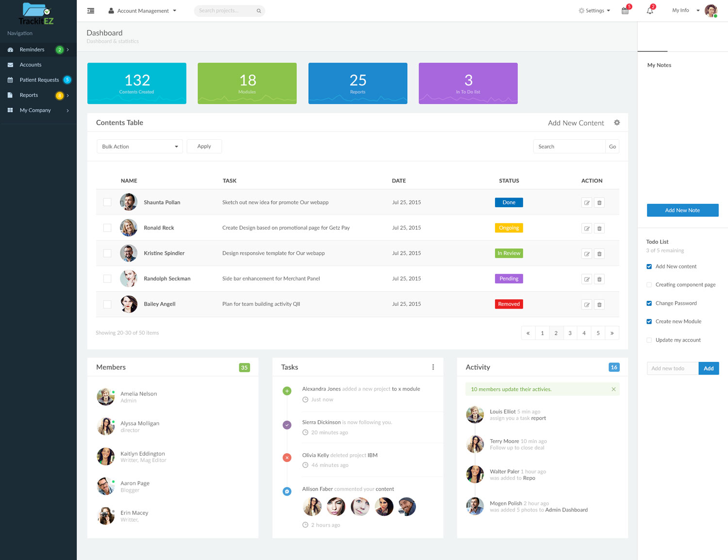Open the My Info dropdown
This screenshot has width=728, height=560.
coord(686,10)
